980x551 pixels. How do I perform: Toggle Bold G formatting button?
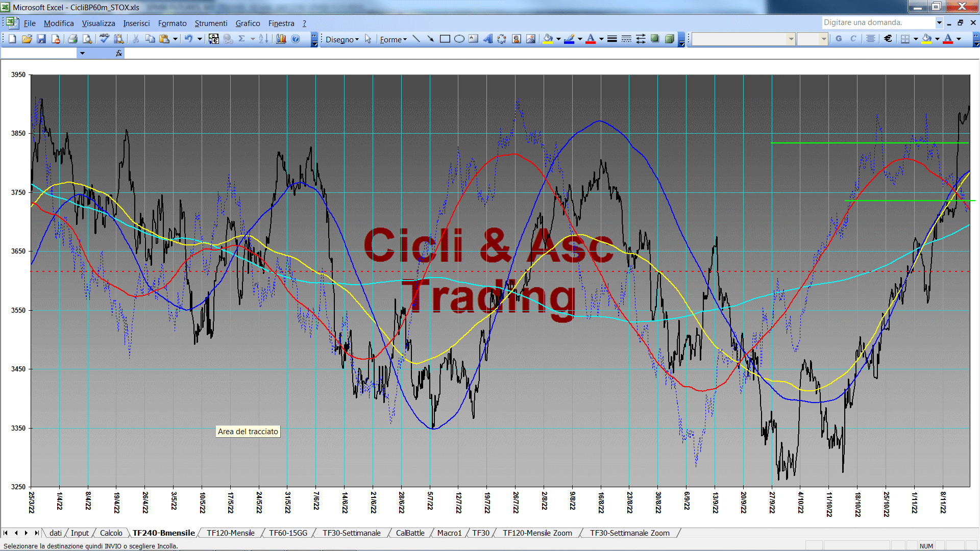pos(839,39)
